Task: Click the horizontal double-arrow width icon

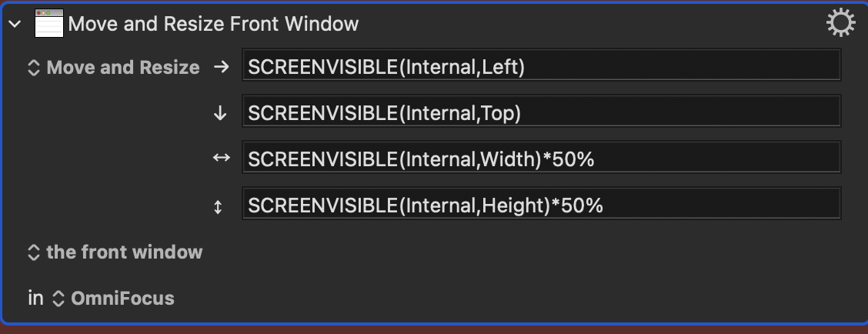Action: coord(221,159)
